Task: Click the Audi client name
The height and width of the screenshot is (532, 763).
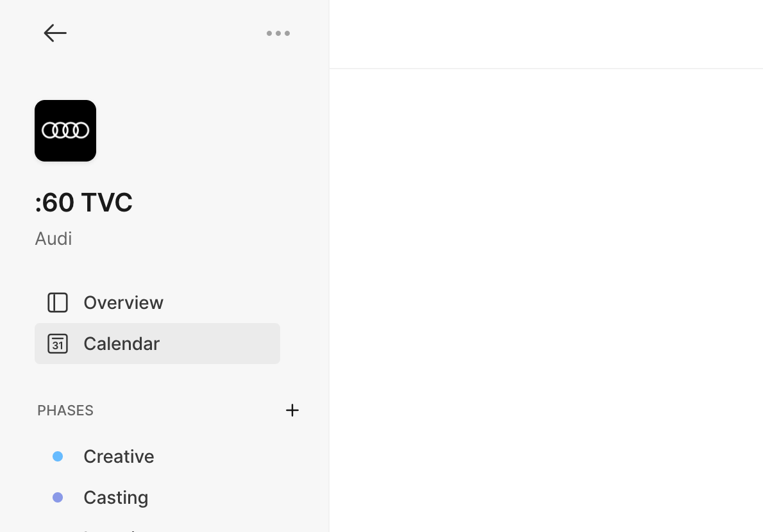Action: click(x=53, y=238)
